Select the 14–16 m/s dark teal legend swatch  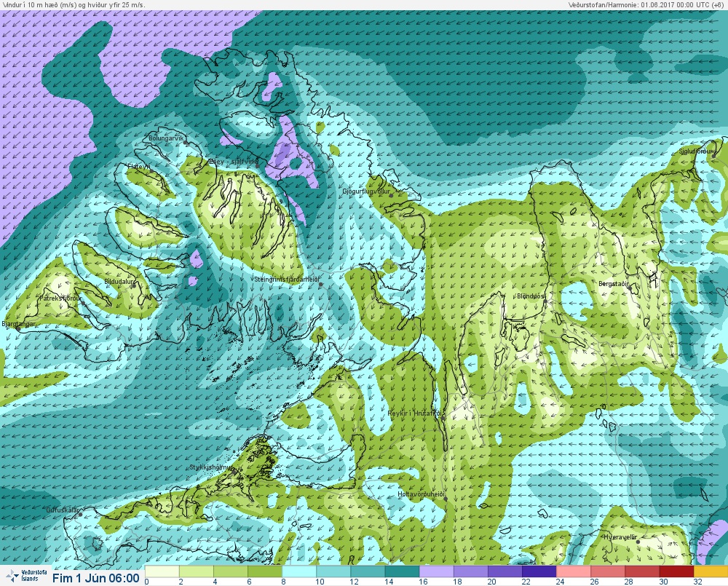click(403, 571)
